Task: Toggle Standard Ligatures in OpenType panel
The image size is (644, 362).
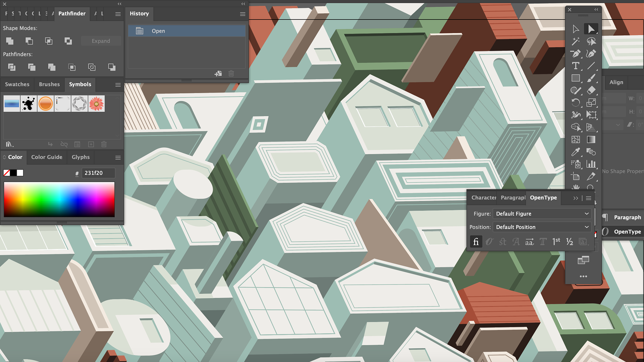Action: click(476, 242)
